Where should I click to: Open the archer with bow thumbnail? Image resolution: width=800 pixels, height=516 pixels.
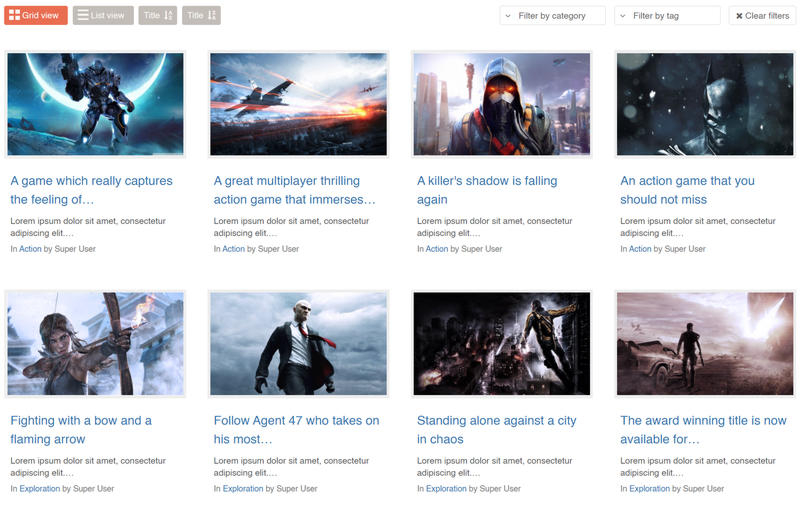95,343
